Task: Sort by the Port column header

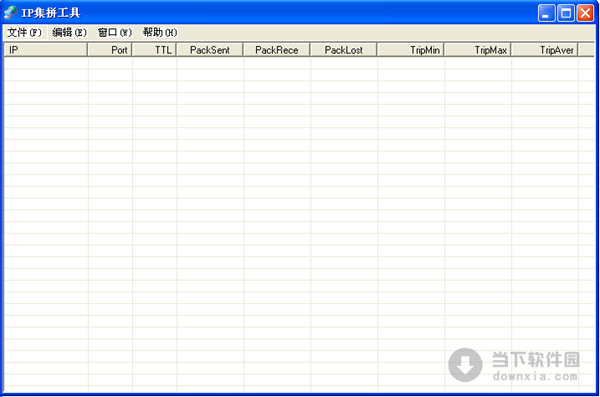Action: (x=110, y=50)
